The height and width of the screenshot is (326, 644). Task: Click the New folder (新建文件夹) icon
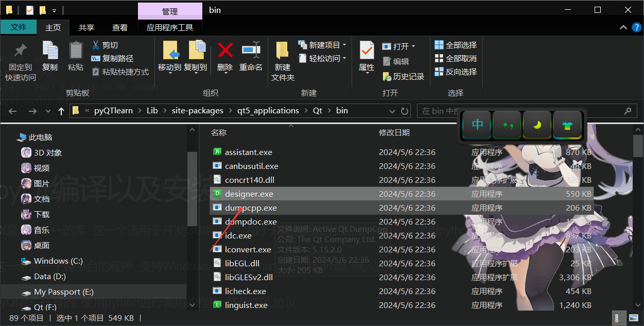[x=282, y=50]
